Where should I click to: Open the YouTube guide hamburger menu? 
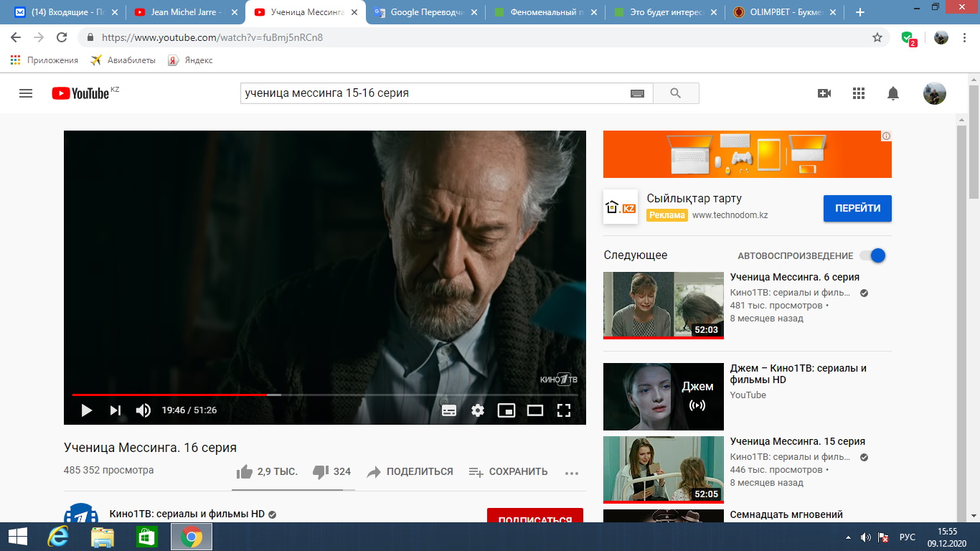(x=26, y=93)
